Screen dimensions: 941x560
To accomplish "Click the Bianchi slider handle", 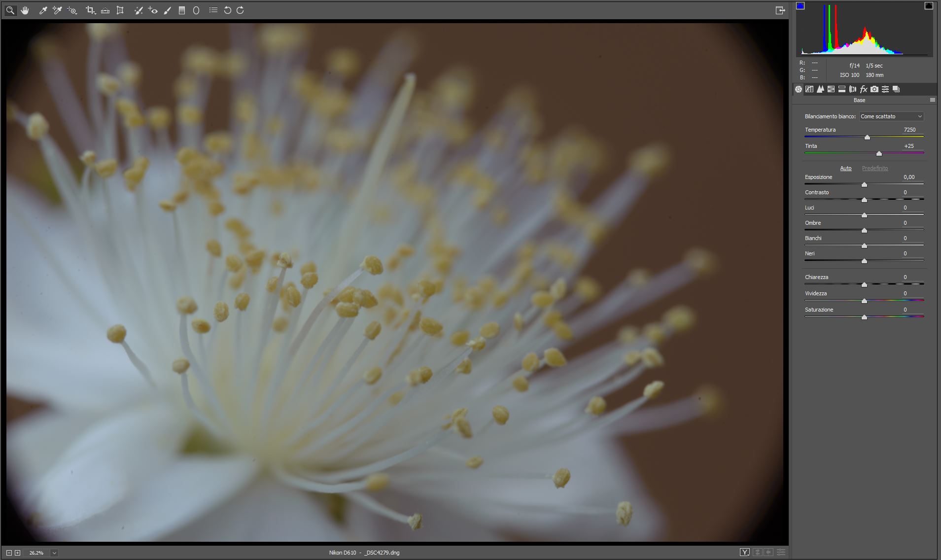I will (864, 246).
